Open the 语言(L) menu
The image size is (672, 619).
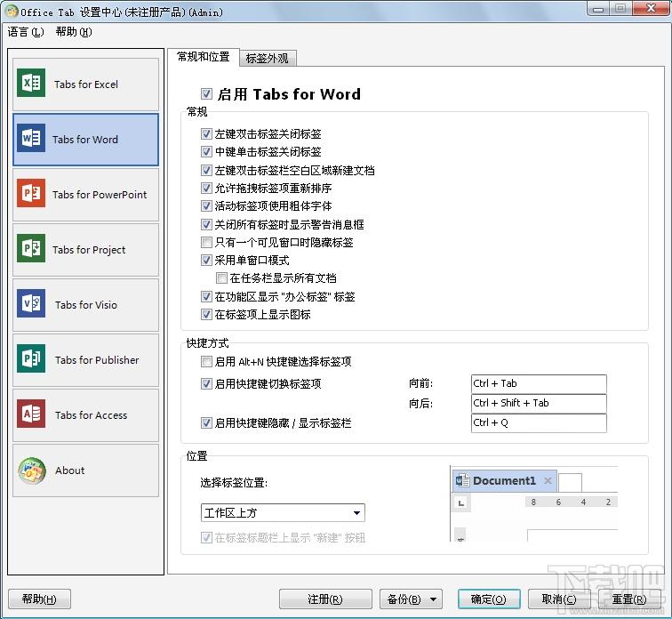(x=26, y=32)
